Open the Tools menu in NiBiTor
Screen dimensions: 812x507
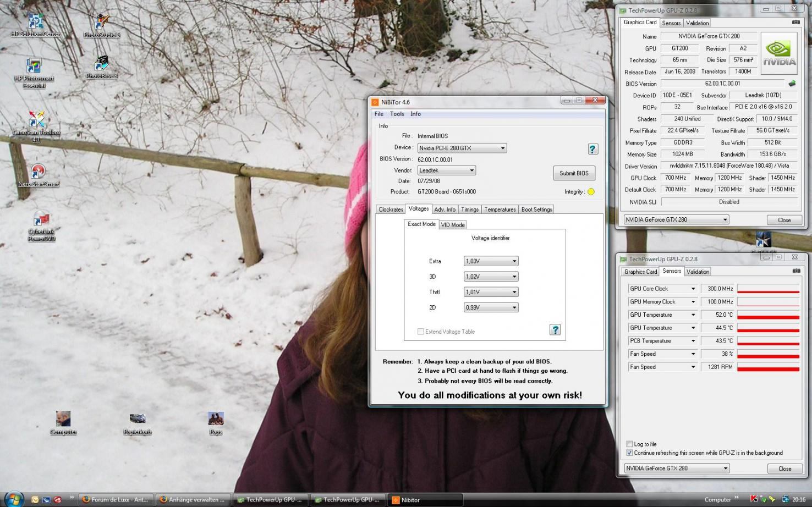397,114
